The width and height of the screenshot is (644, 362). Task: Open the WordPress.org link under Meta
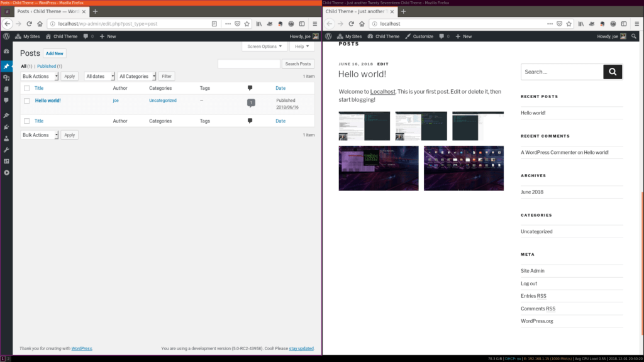536,321
